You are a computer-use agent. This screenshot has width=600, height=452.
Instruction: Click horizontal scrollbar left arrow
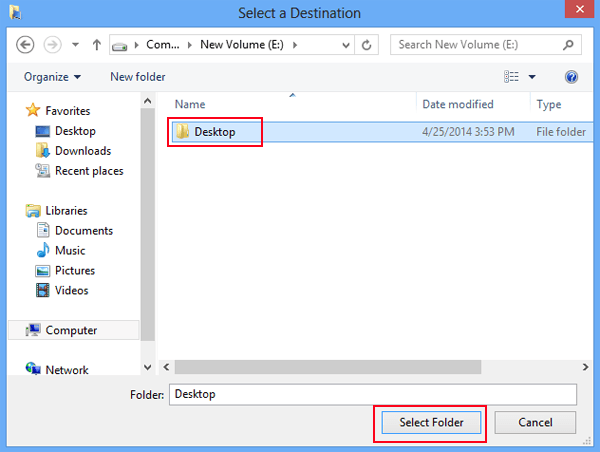coord(166,367)
